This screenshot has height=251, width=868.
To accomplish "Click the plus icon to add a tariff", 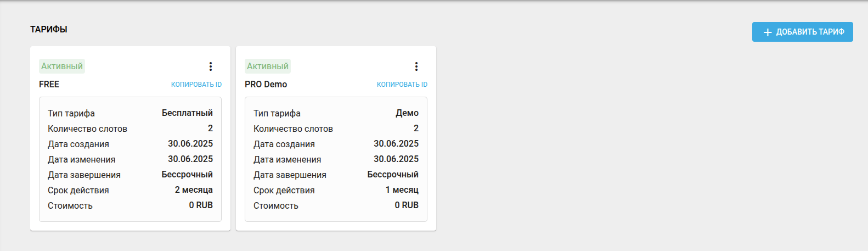I will tap(768, 32).
